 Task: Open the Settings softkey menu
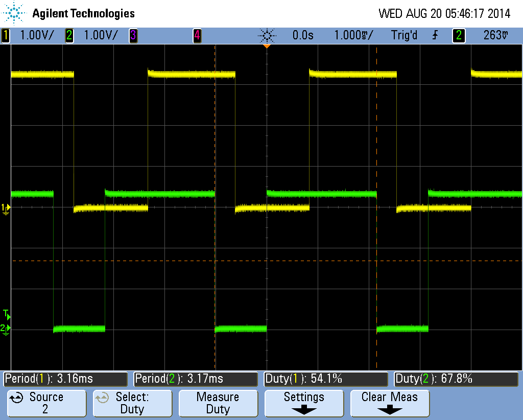coord(303,403)
